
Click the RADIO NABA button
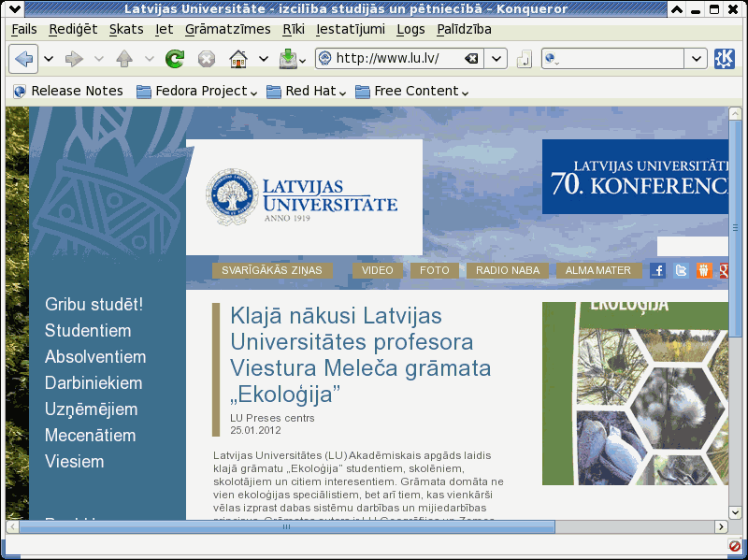[508, 270]
